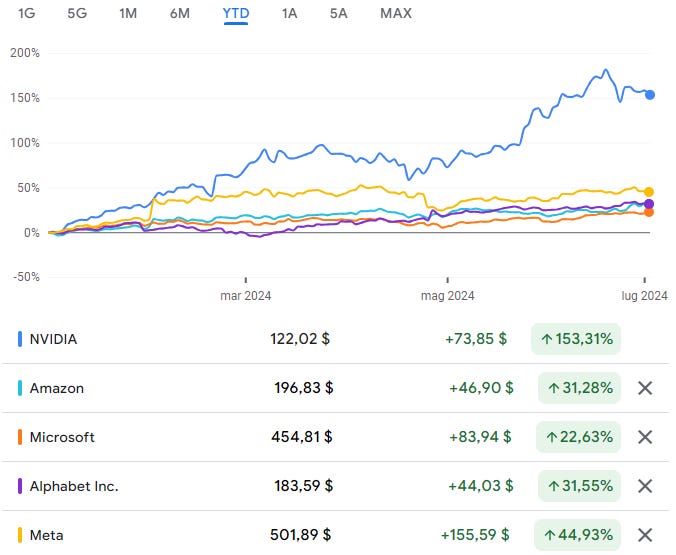The width and height of the screenshot is (676, 555).
Task: Open the 5A range tab
Action: pos(338,13)
